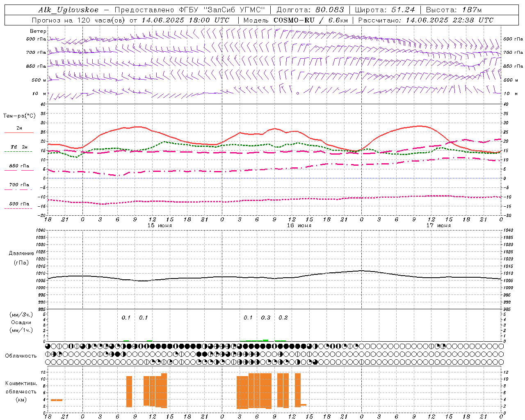This screenshot has width=525, height=420.
Task: Click the Модель COSMO-RU / 6.6км label
Action: pos(296,20)
